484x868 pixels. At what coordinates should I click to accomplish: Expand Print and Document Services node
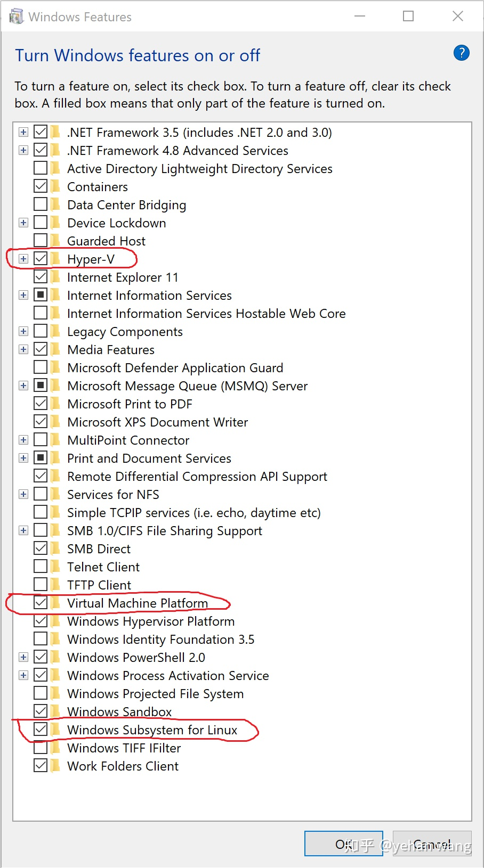[23, 458]
